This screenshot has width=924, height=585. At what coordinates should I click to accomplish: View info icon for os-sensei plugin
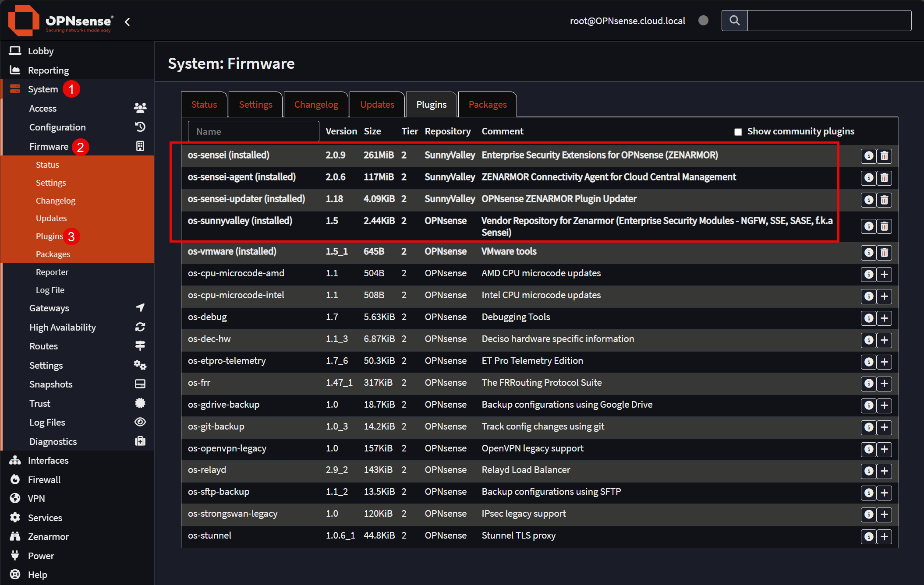[868, 156]
